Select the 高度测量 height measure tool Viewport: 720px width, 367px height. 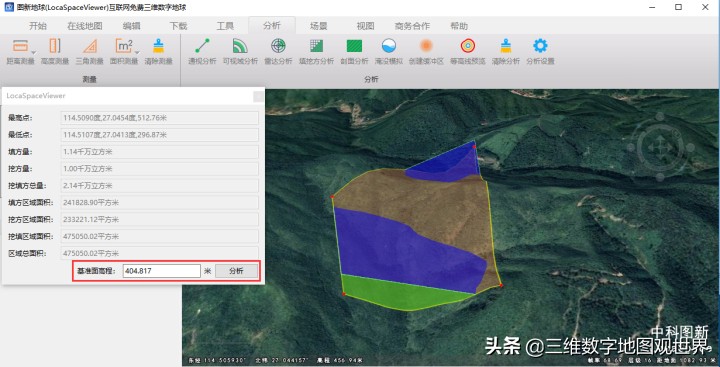click(55, 51)
